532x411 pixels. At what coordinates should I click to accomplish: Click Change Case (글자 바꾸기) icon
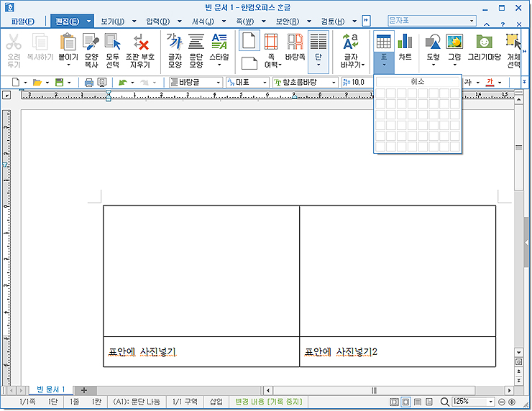(351, 42)
